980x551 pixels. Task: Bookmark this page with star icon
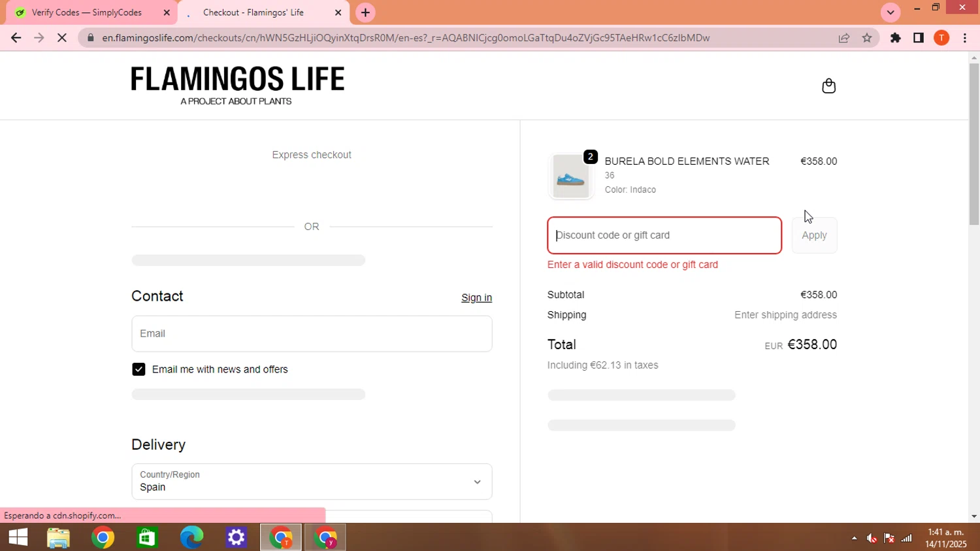[867, 38]
